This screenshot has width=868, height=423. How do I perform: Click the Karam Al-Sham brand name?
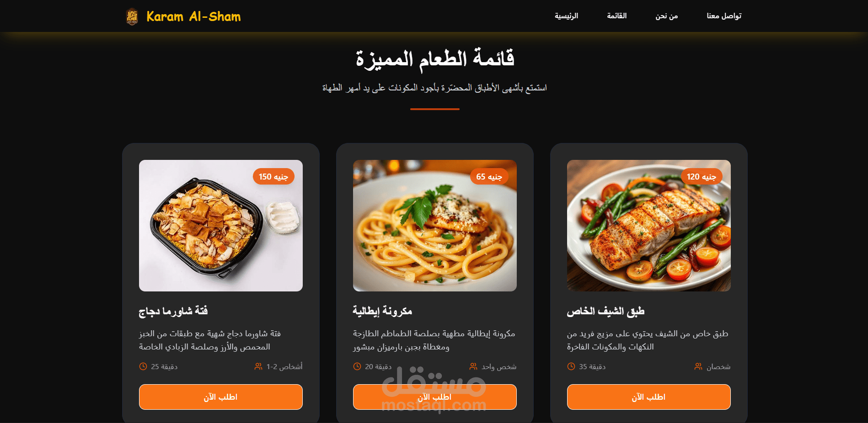193,16
